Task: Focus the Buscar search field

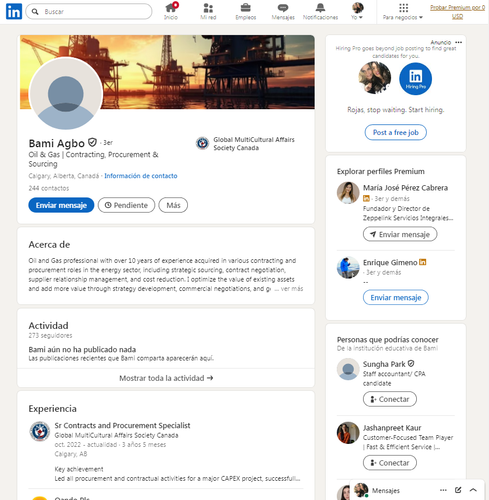Action: tap(89, 12)
